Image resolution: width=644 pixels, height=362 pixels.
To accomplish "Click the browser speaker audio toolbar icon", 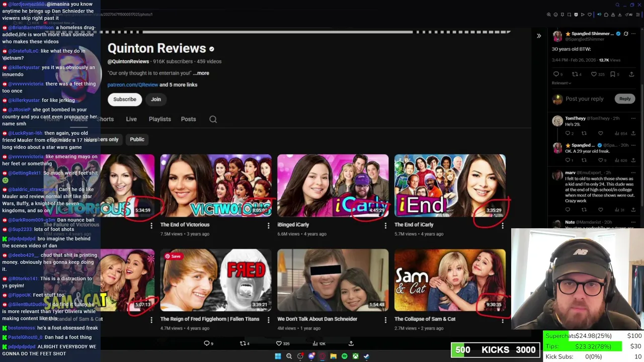I will pos(599,15).
